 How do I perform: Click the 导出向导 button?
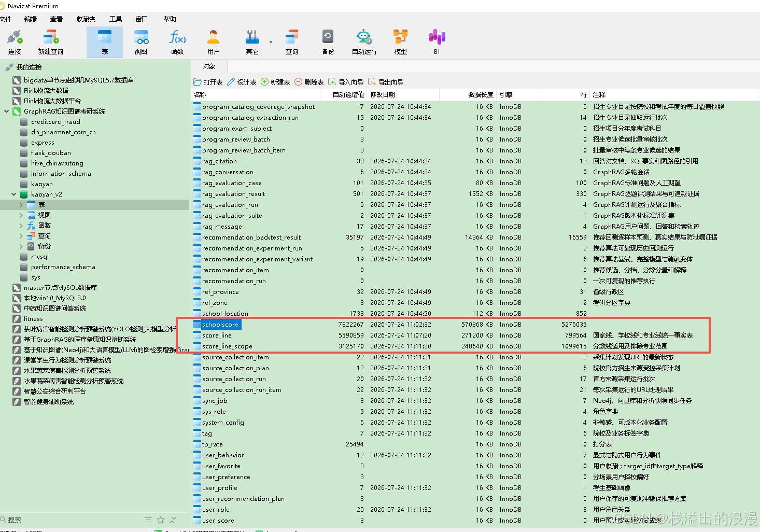point(386,82)
